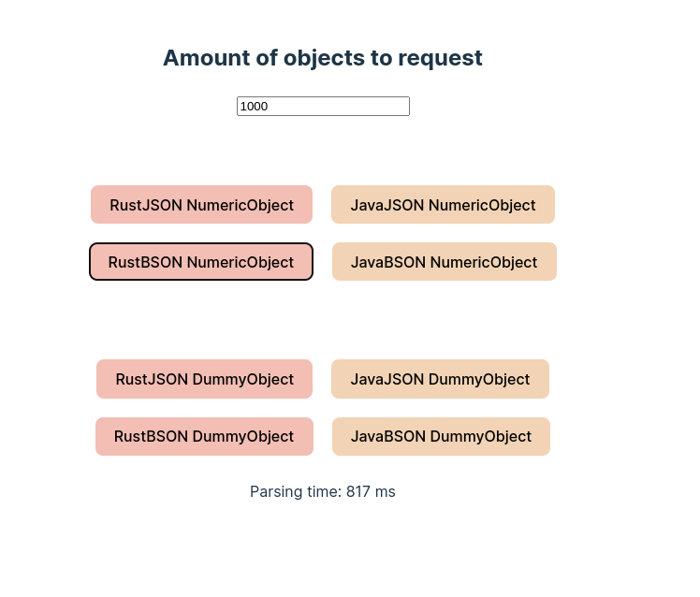Select the pink RustJSON DummyObject button

(204, 379)
